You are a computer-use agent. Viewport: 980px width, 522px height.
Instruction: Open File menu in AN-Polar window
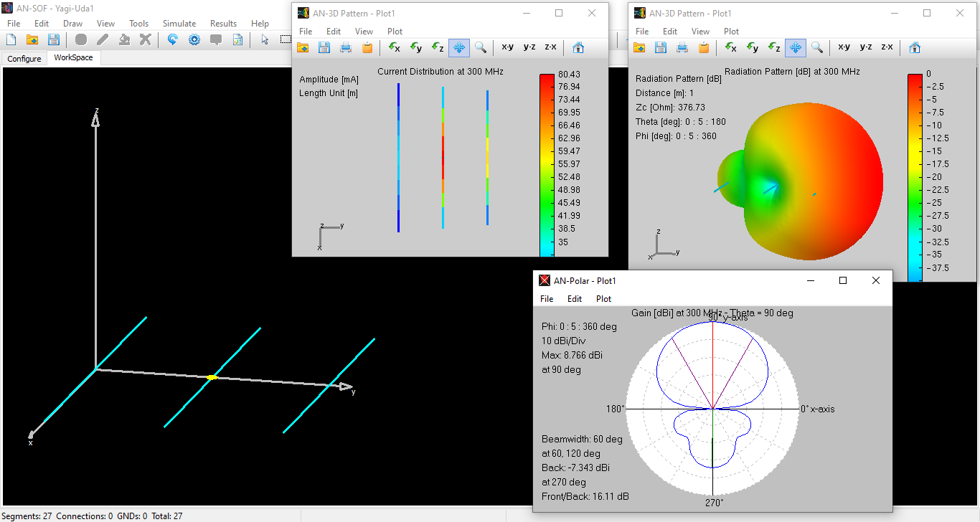click(547, 299)
